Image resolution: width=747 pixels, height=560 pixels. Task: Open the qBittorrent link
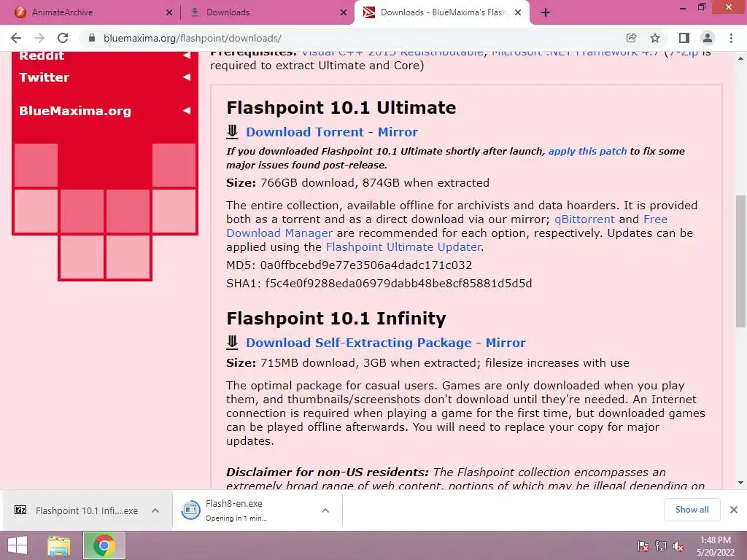[584, 219]
